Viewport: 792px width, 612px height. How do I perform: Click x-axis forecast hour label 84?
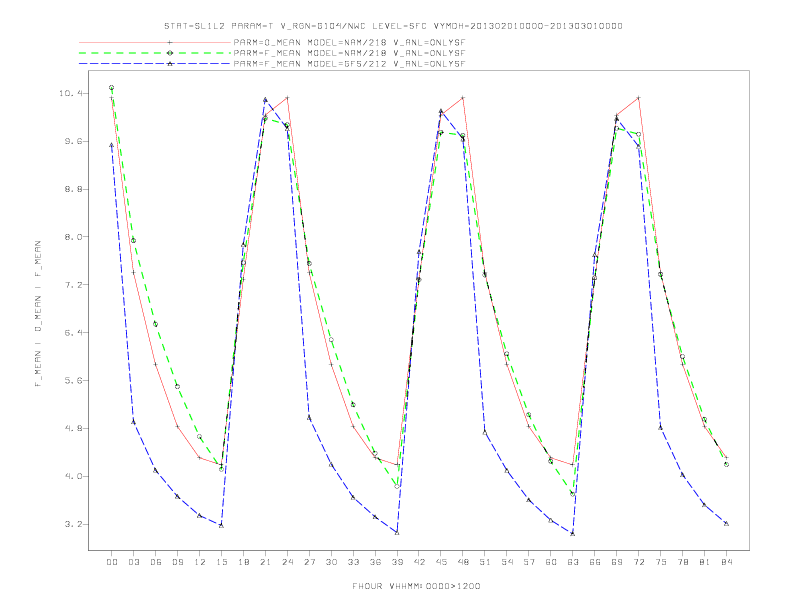click(726, 562)
